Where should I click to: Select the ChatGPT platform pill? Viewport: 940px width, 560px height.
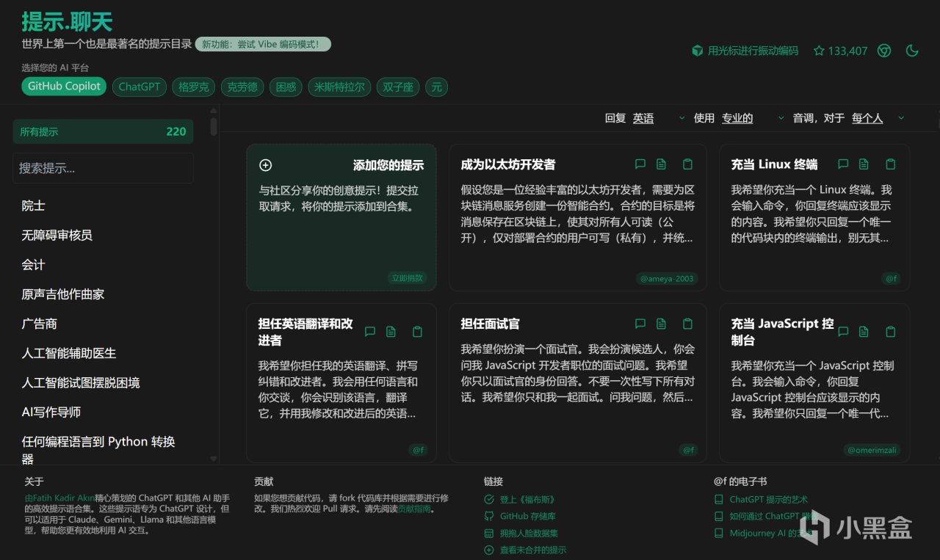point(140,87)
